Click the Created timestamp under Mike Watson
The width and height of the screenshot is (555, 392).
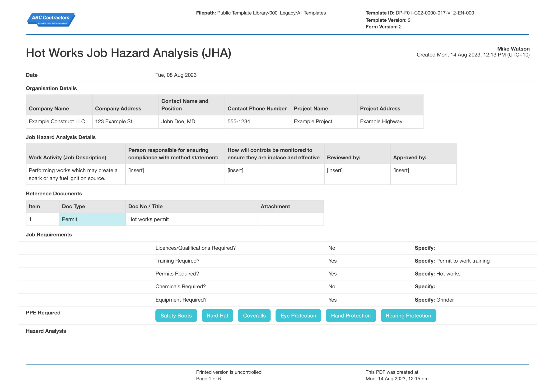tap(473, 55)
